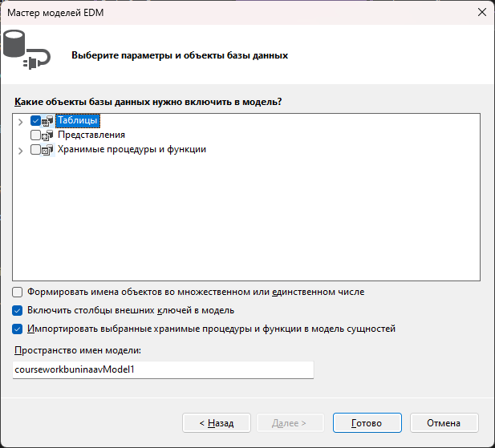Click the Отмена cancel button
The height and width of the screenshot is (448, 495).
pyautogui.click(x=444, y=423)
